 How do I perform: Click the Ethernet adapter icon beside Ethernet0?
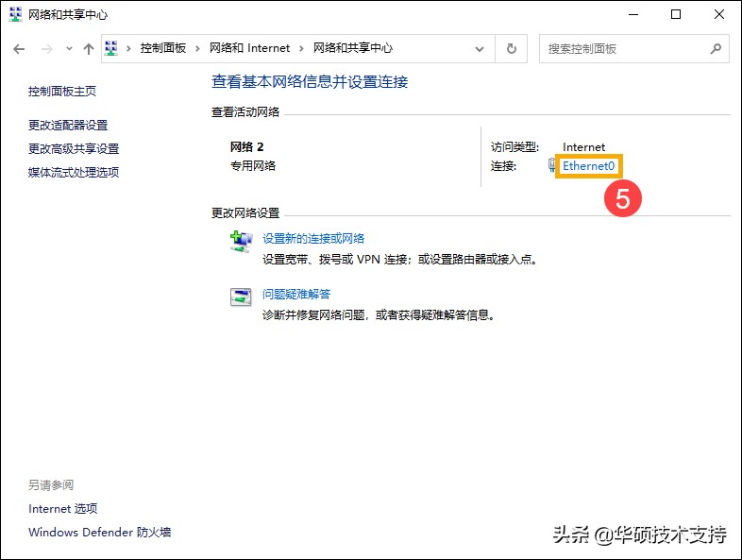pyautogui.click(x=551, y=165)
